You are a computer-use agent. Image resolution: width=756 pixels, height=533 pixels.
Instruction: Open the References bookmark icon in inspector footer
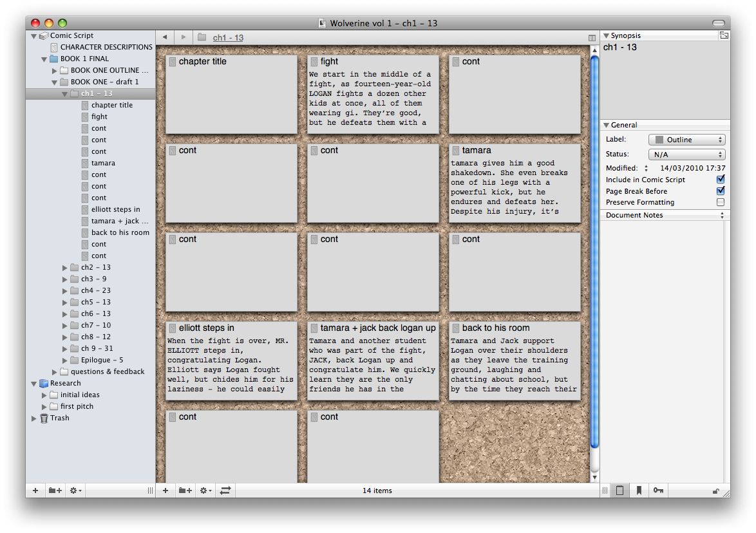[x=639, y=491]
